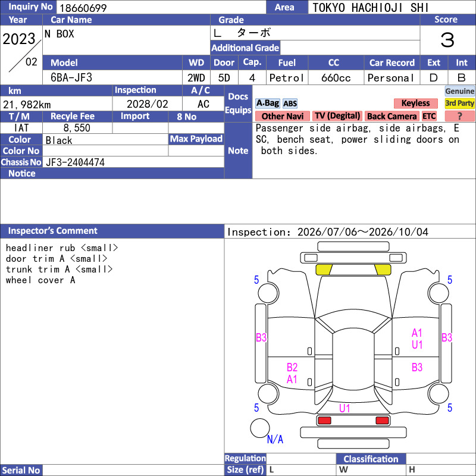Image resolution: width=476 pixels, height=476 pixels.
Task: Click the Classification label
Action: pos(371,459)
